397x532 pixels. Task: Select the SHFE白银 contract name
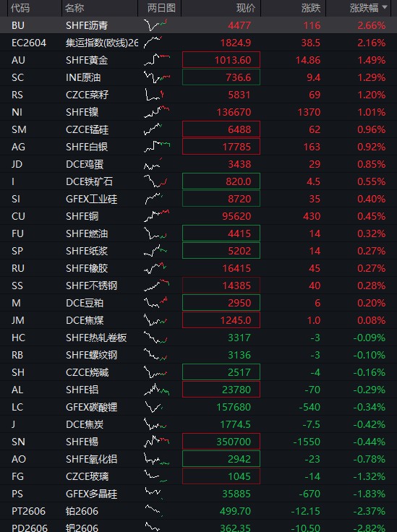87,147
